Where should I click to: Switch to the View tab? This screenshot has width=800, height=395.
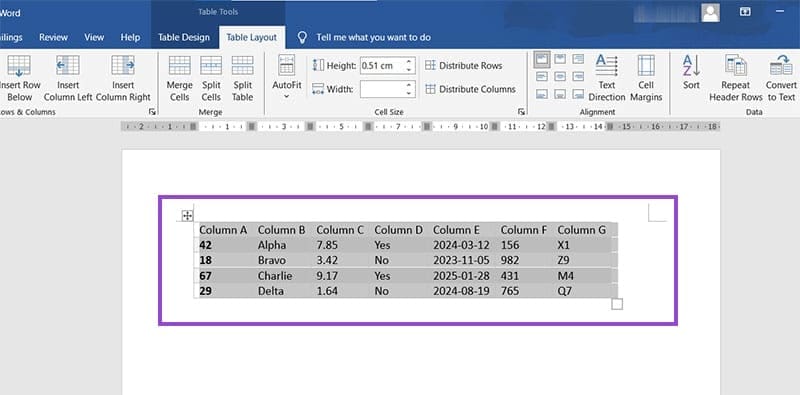[x=94, y=37]
